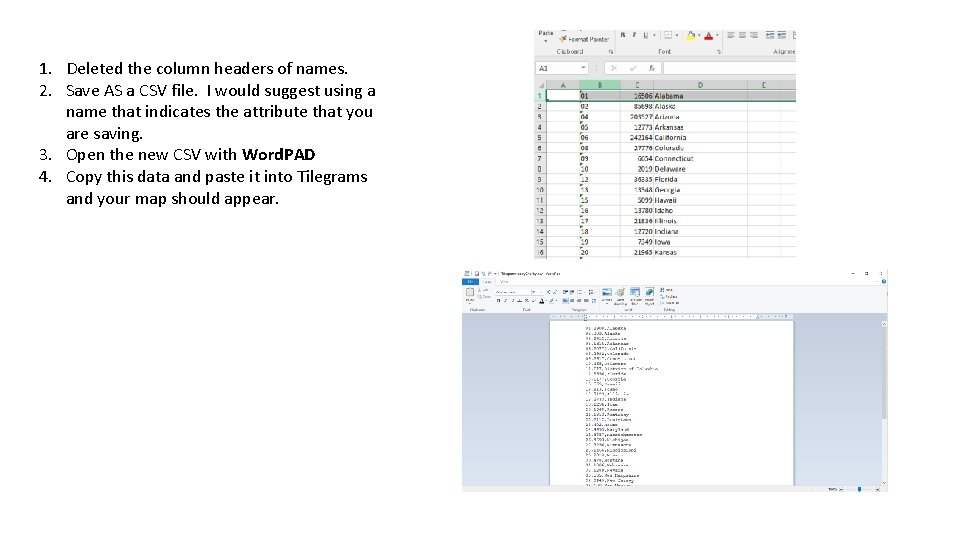Switch to WordPad View tab

pos(504,282)
